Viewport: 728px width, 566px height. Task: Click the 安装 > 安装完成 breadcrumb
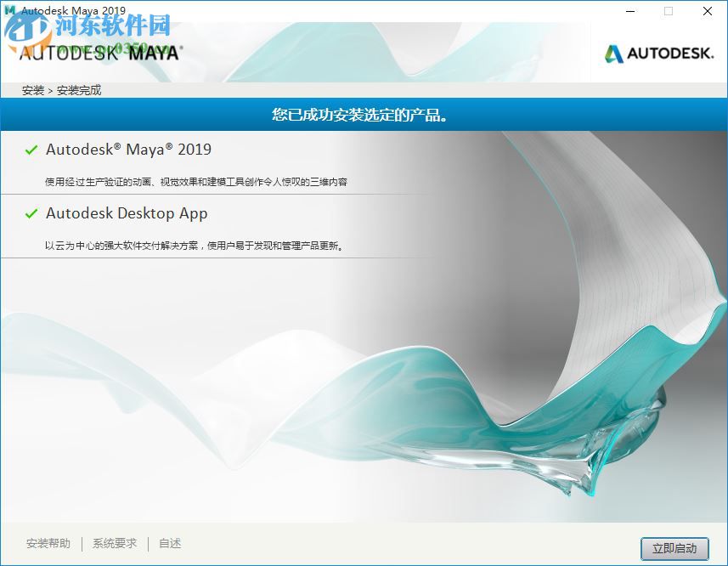[61, 90]
